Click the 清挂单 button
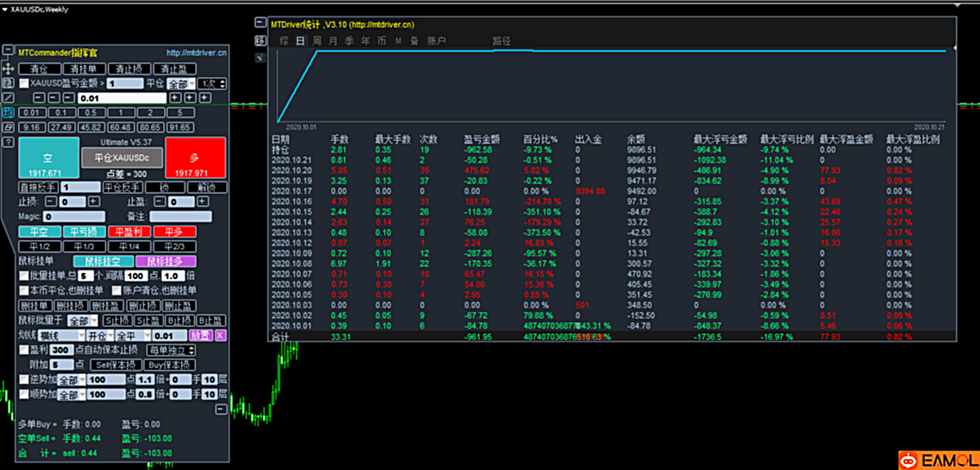This screenshot has width=980, height=470. [x=86, y=69]
